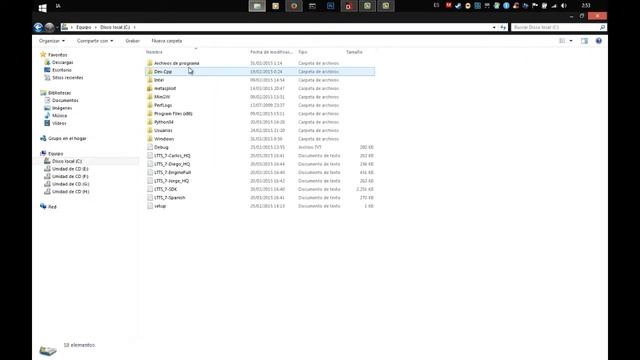Image resolution: width=640 pixels, height=360 pixels.
Task: Select Unidad de CD (H:)
Action: (70, 192)
